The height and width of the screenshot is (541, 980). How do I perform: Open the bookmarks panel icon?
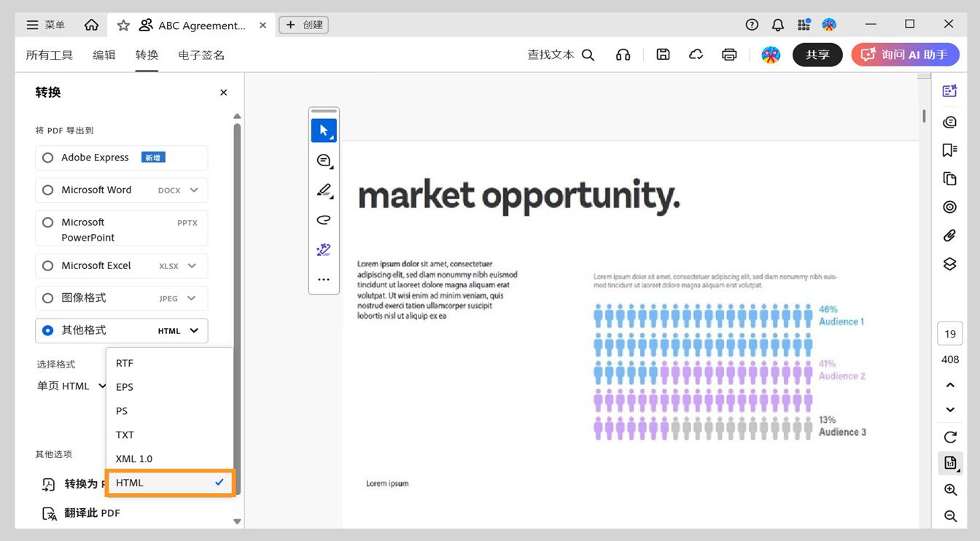click(949, 150)
